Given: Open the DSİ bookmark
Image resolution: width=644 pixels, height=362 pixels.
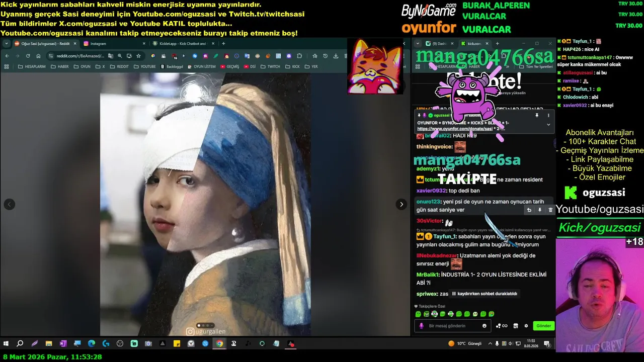Looking at the screenshot, I should (250, 66).
